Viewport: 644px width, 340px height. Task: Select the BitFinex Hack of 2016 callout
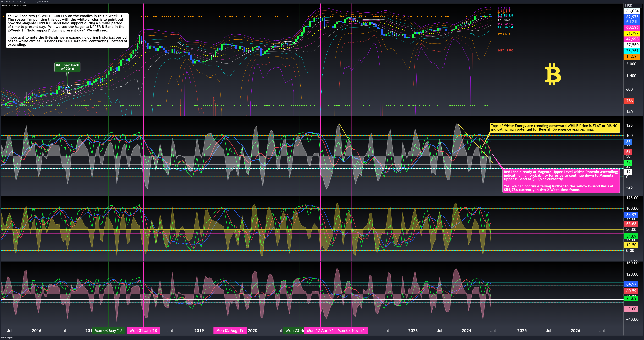pos(67,67)
